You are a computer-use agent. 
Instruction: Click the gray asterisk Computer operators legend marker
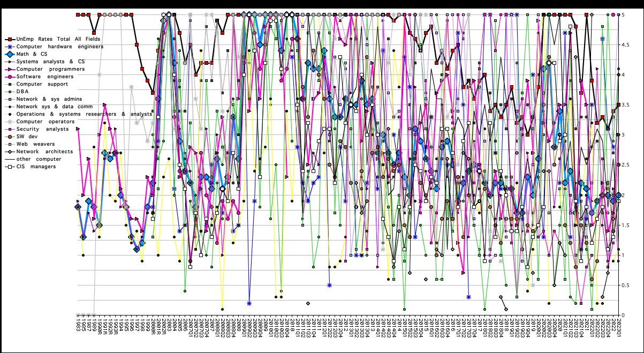(9, 122)
